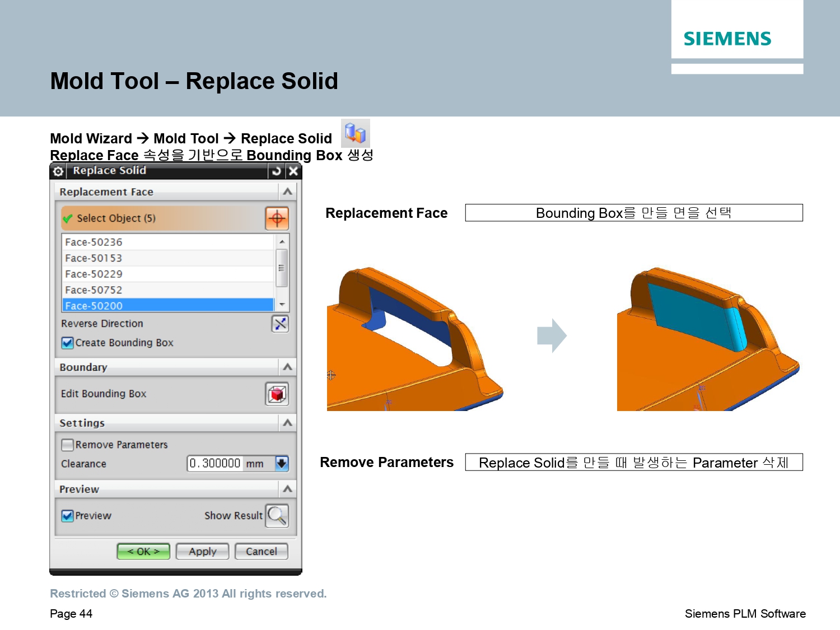Close the Replace Solid dialog
Image resolution: width=840 pixels, height=630 pixels.
(293, 171)
